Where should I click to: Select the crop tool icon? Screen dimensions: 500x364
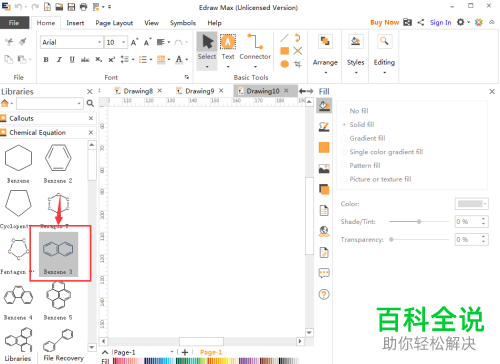[x=298, y=64]
